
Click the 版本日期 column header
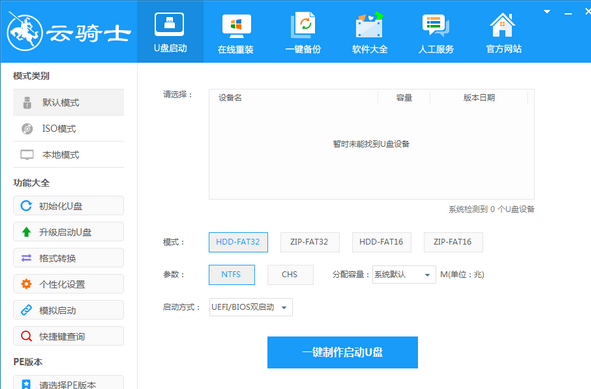coord(479,98)
